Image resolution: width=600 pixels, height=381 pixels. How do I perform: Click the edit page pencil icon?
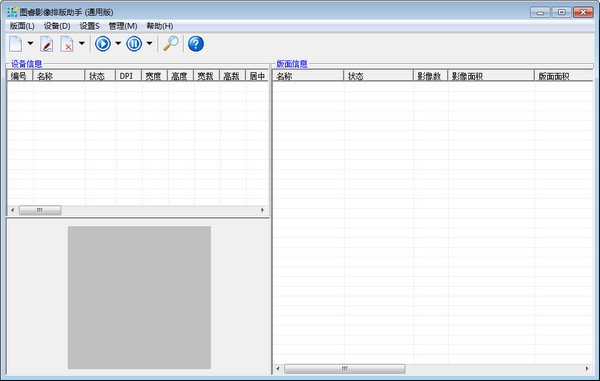[47, 44]
